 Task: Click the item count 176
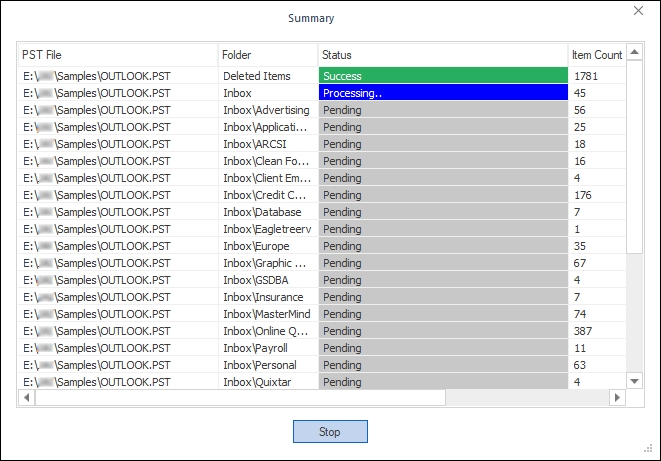point(583,195)
